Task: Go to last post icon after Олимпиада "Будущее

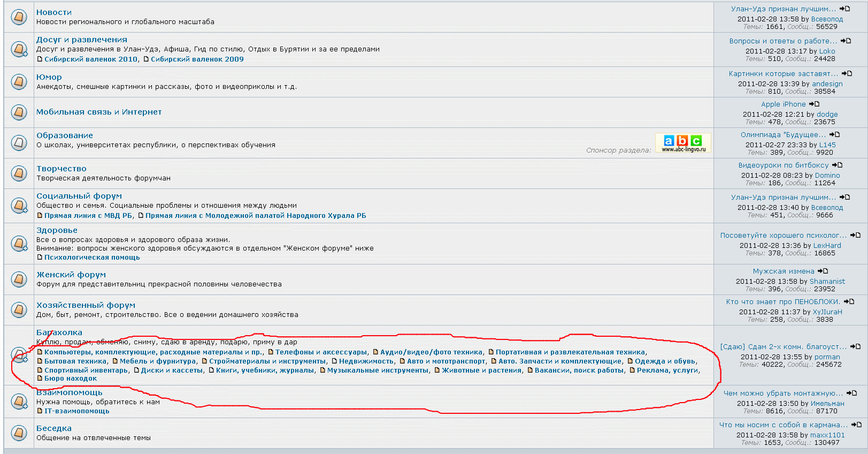Action: tap(834, 134)
